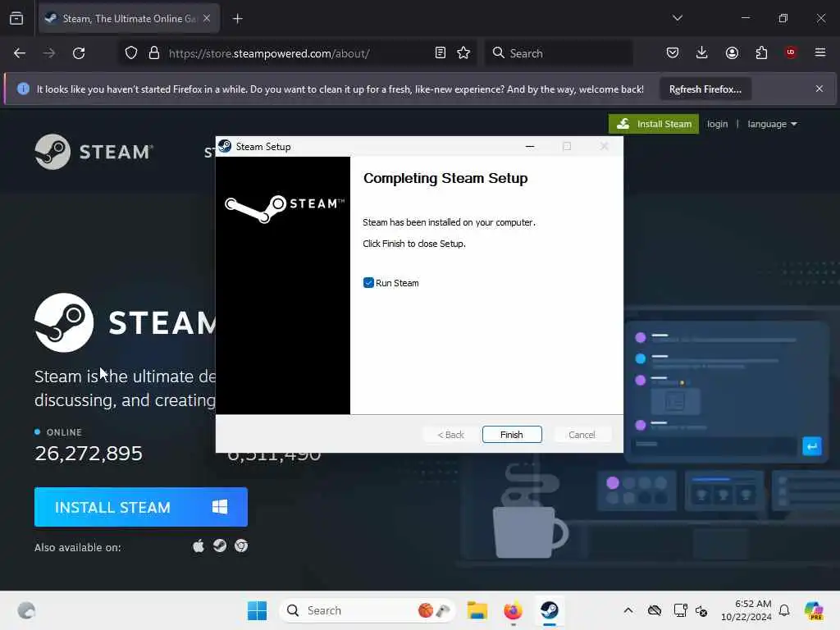Image resolution: width=840 pixels, height=630 pixels.
Task: Reload the current page
Action: (x=79, y=53)
